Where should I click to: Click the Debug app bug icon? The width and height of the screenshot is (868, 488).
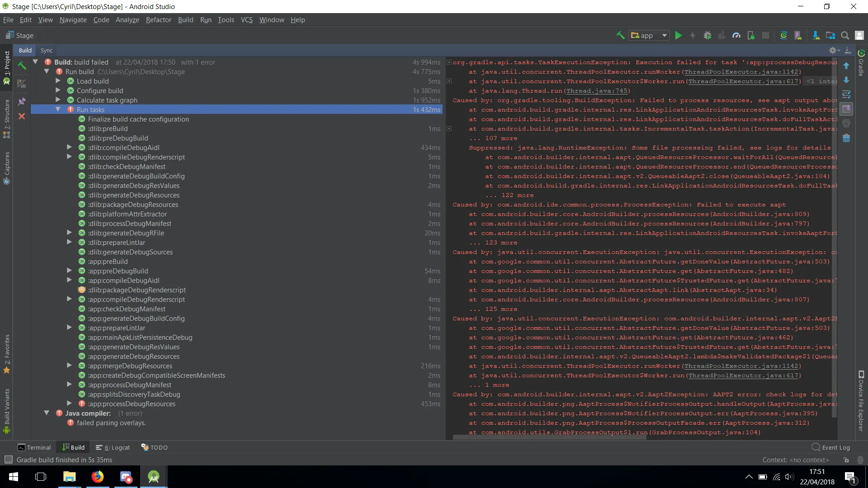[708, 35]
